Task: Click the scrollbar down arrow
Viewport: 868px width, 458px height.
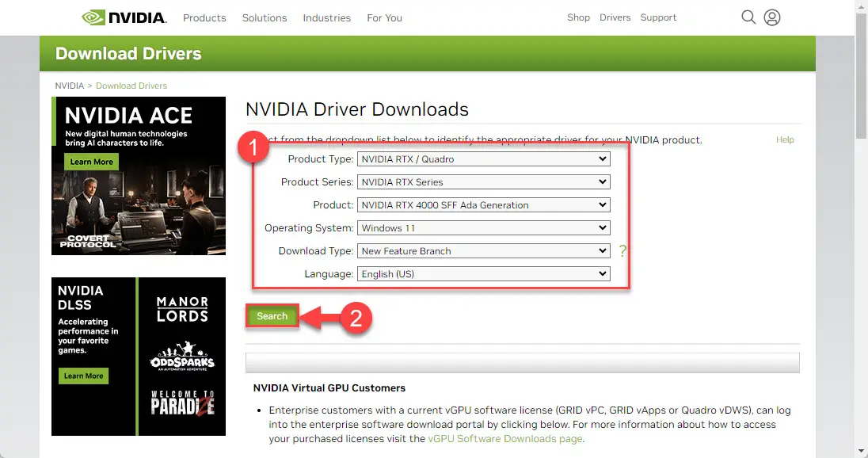Action: [861, 452]
